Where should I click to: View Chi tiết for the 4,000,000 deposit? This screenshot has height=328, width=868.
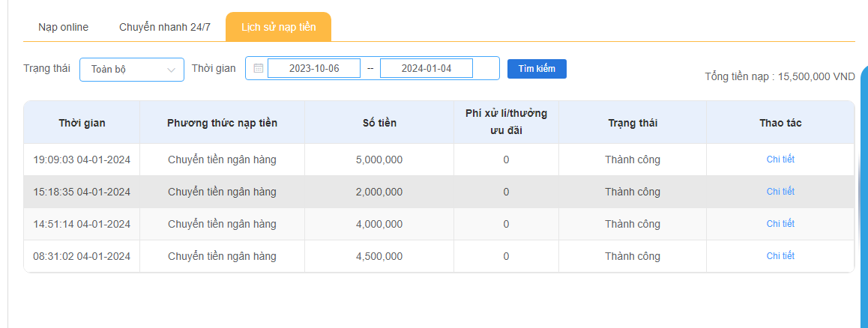click(x=780, y=224)
